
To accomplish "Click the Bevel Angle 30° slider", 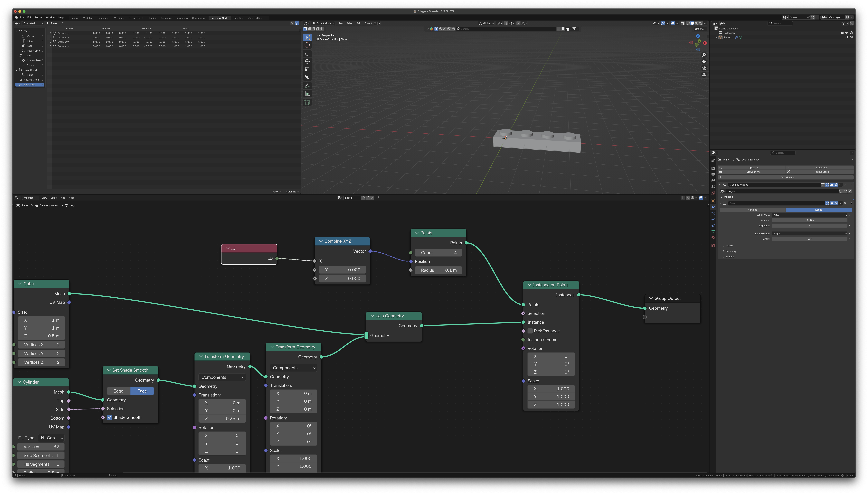I will [x=810, y=239].
